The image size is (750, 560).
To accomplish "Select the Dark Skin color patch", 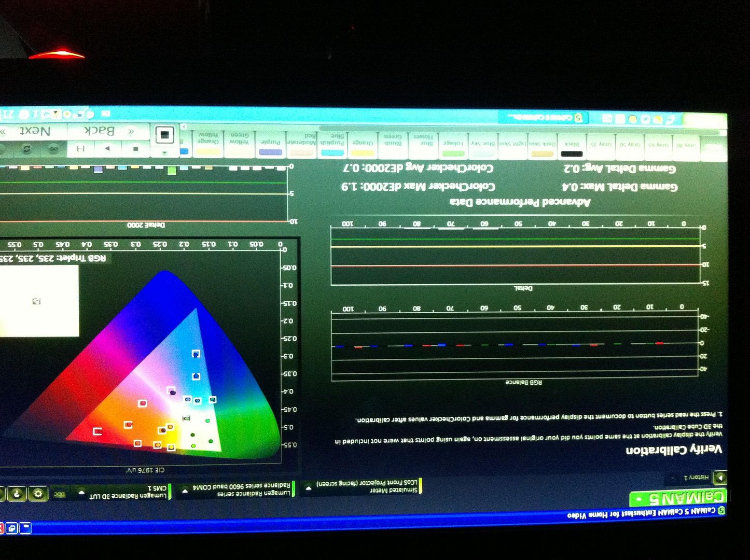I will tap(543, 147).
